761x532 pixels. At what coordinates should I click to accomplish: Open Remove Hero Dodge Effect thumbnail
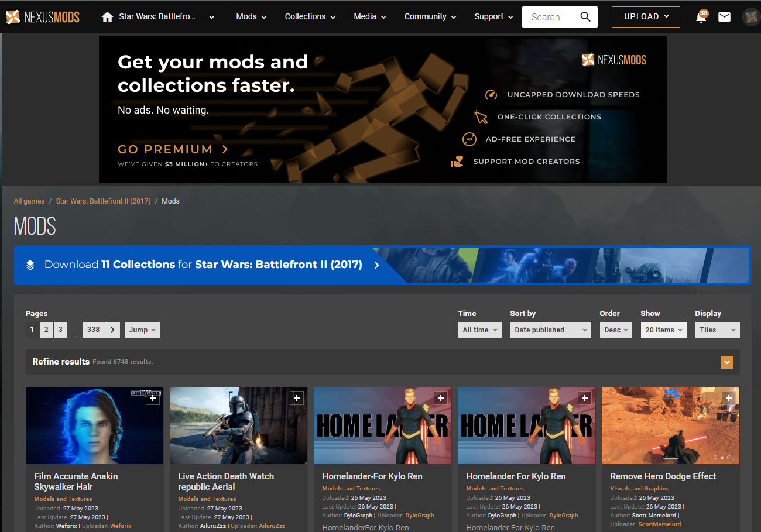coord(670,425)
